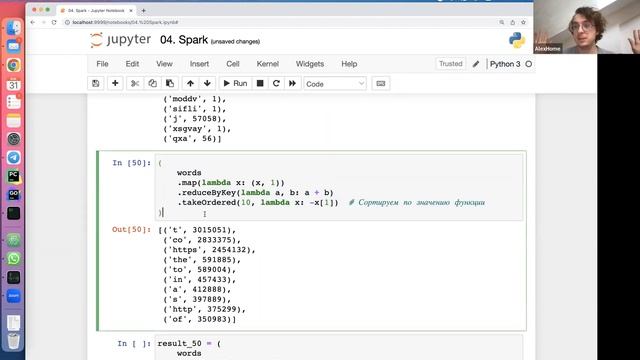Restart the kernel icon

(276, 83)
